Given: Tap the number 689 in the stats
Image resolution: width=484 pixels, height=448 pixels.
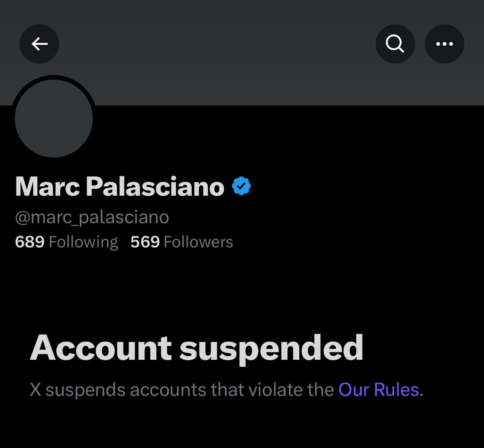Looking at the screenshot, I should (x=30, y=242).
